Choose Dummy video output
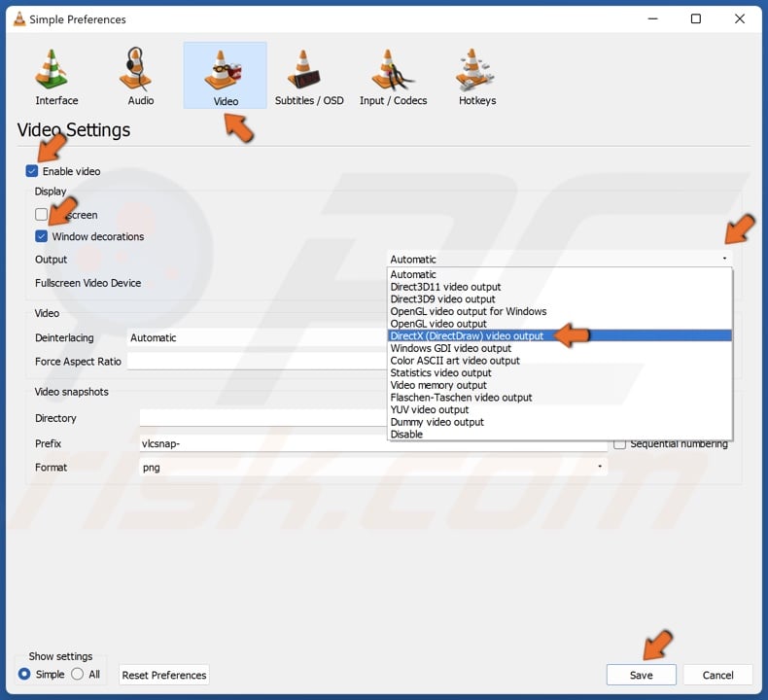 [x=560, y=422]
